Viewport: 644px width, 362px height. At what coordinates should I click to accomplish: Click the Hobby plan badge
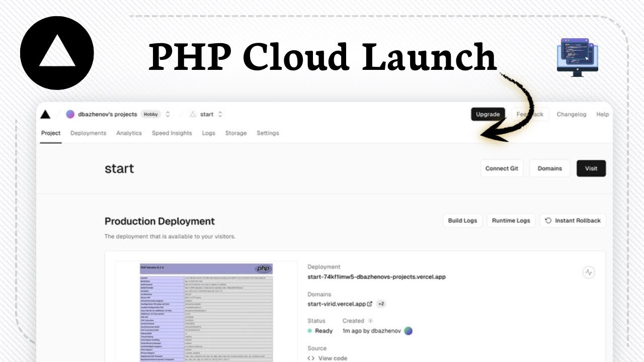tap(150, 114)
